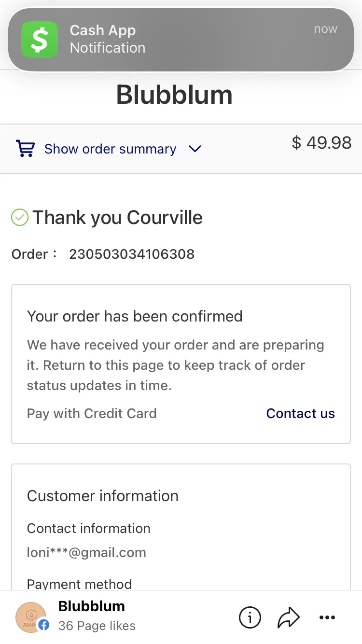Viewport: 362px width, 644px height.
Task: Click the share arrow icon
Action: 289,617
